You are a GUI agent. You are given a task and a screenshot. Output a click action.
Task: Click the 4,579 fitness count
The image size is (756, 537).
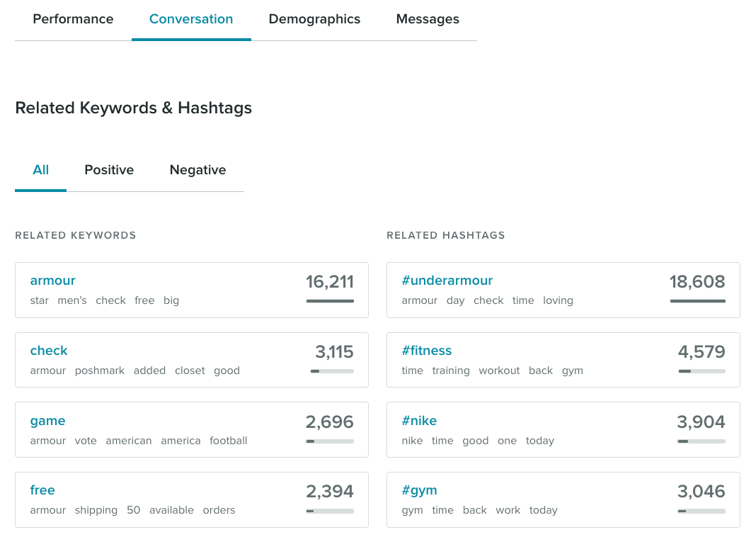(701, 351)
